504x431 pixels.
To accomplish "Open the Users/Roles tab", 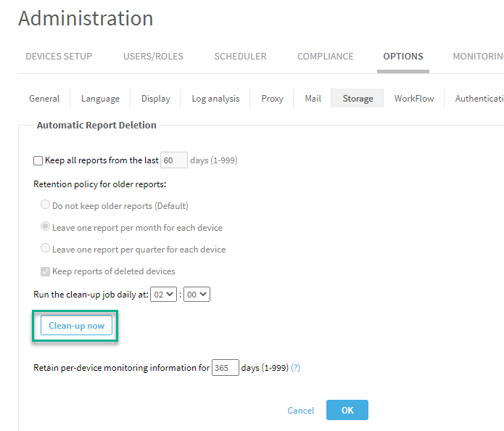I will 153,57.
